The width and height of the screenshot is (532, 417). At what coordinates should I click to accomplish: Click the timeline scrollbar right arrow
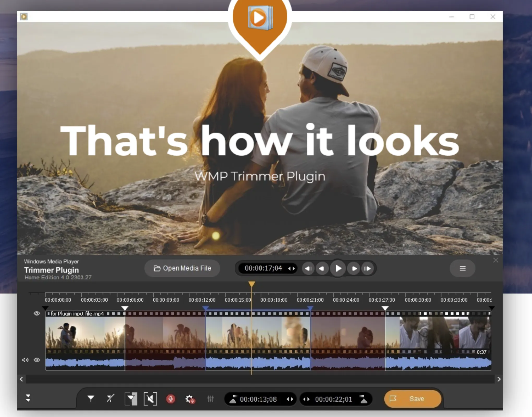[x=499, y=379]
